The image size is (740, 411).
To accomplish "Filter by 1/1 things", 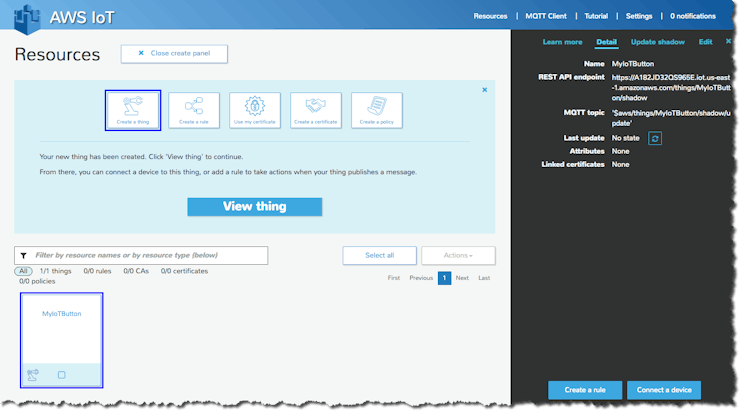I will click(56, 271).
